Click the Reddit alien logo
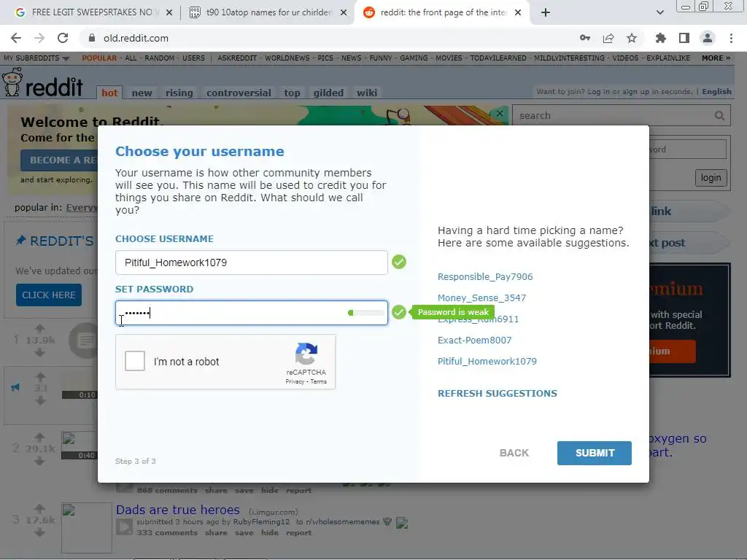The height and width of the screenshot is (560, 747). [x=12, y=82]
